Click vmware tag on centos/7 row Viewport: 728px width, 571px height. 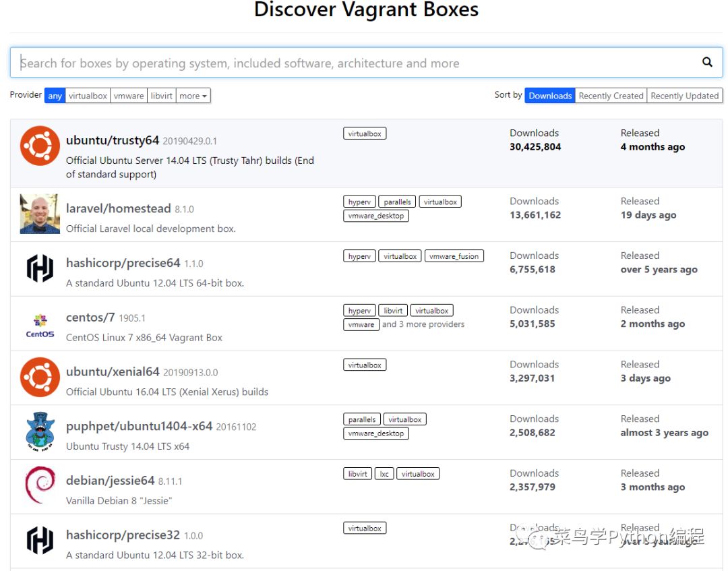(361, 324)
